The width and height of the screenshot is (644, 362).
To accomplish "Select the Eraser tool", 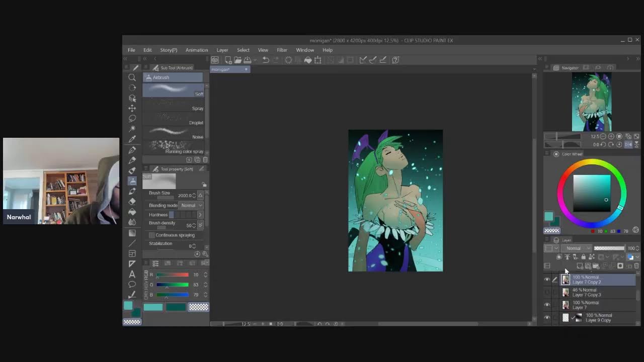I will [x=132, y=202].
